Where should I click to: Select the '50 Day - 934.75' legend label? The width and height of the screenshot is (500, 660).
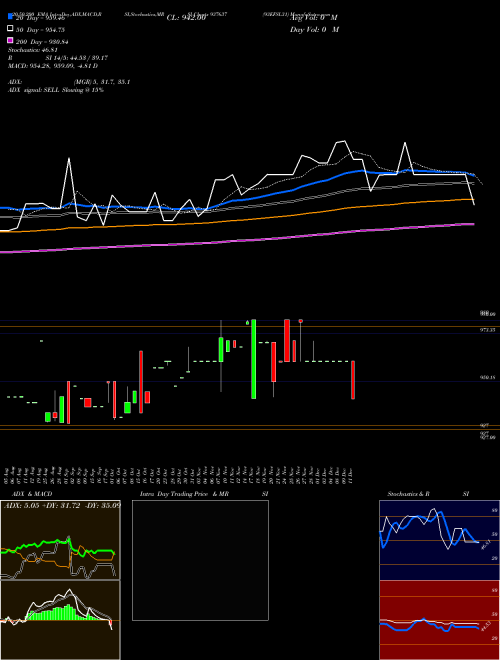[40, 30]
